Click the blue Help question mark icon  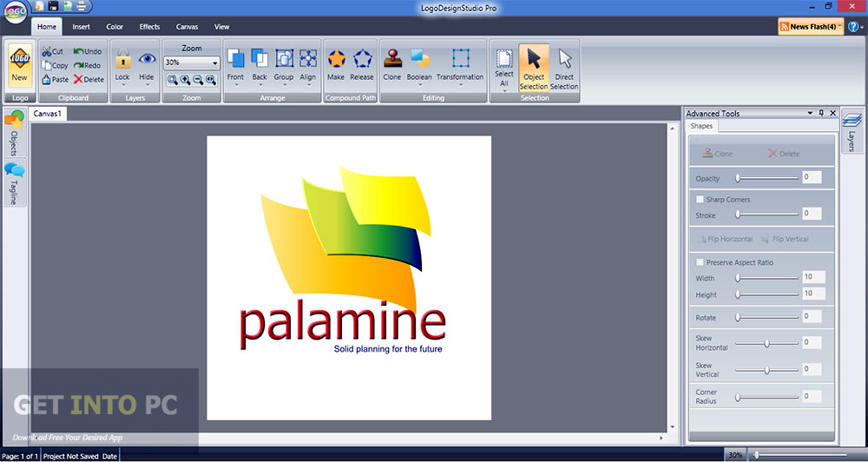(853, 27)
